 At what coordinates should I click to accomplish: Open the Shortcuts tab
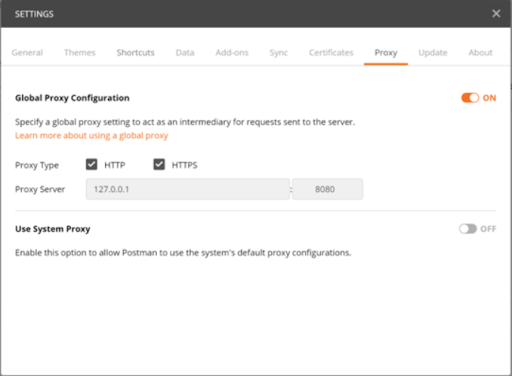coord(135,53)
